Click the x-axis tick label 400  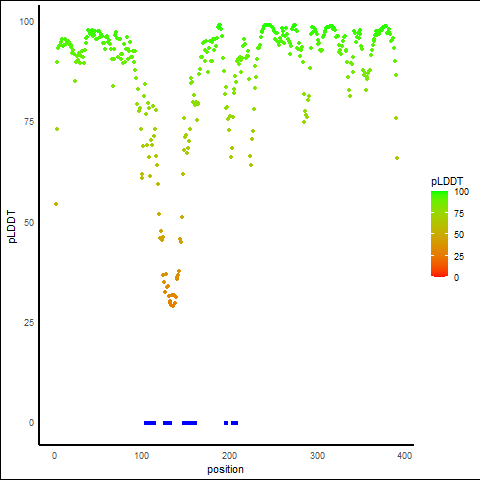405,456
